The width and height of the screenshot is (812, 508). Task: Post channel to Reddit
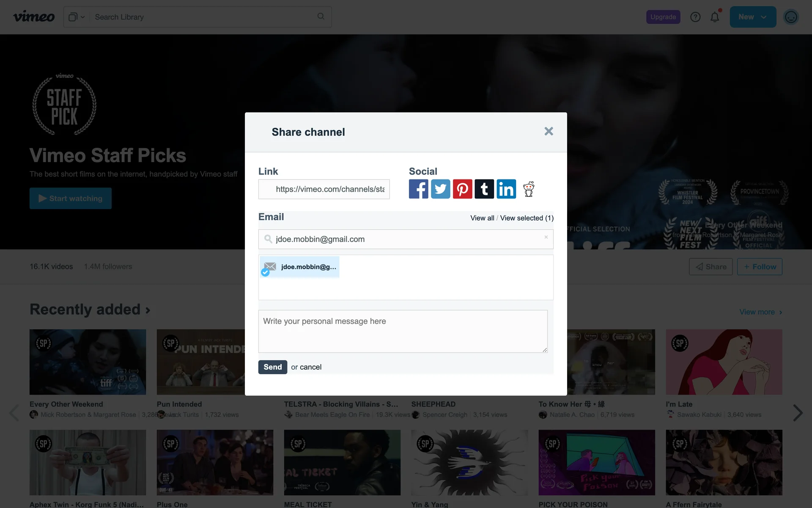pos(529,189)
